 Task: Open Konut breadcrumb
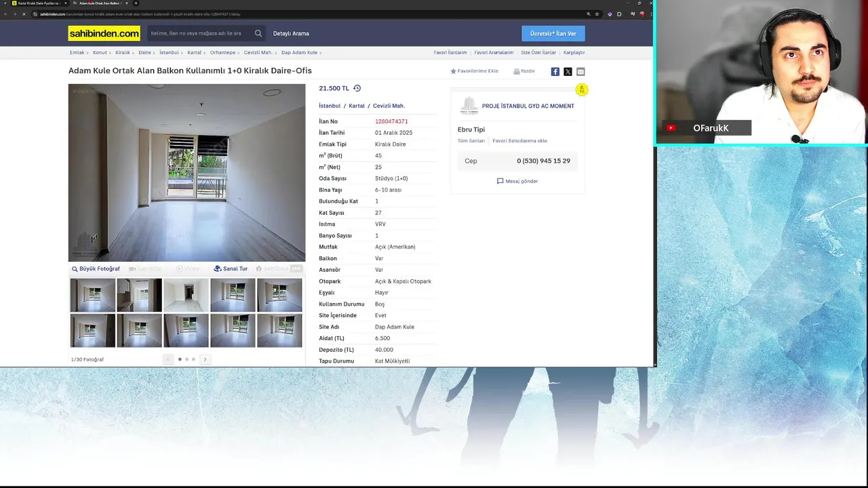point(100,52)
